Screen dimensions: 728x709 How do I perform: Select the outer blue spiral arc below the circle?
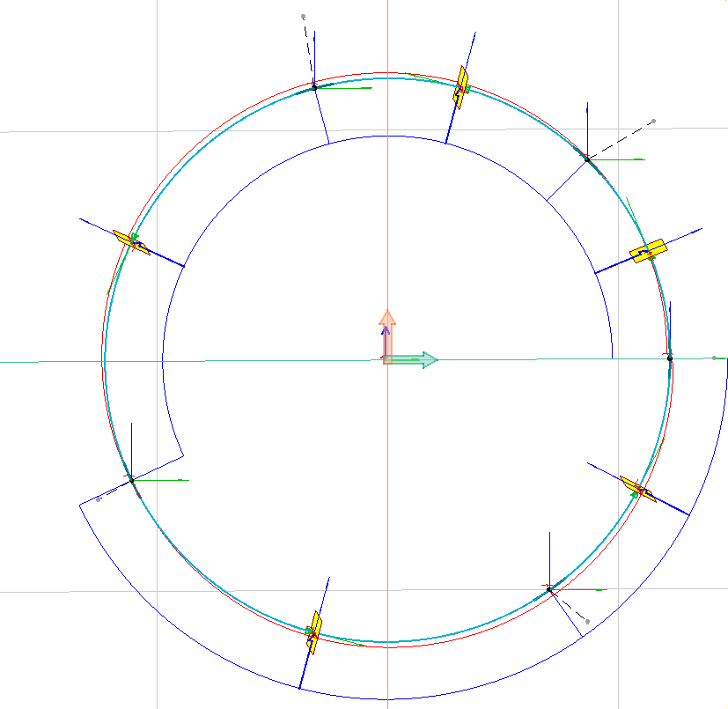click(x=387, y=698)
